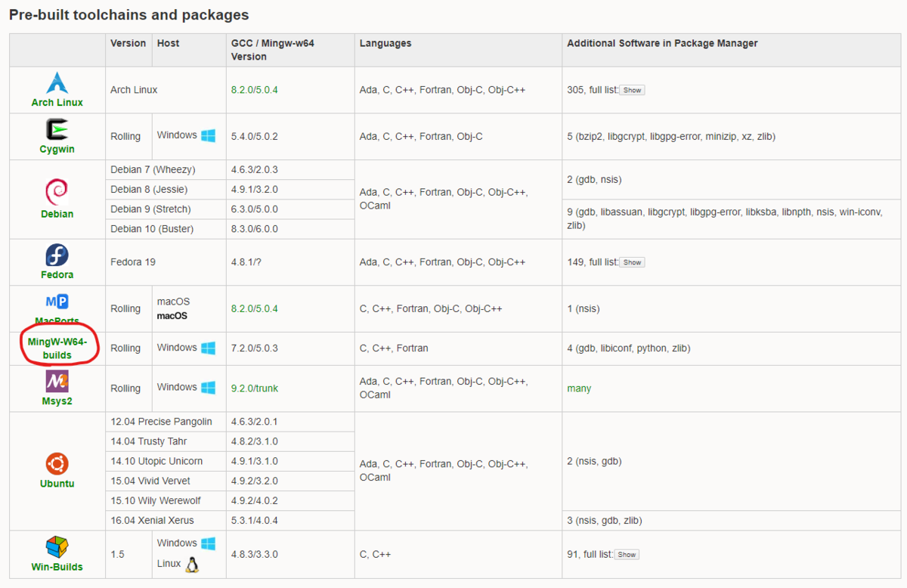Viewport: 907px width, 588px height.
Task: Click the 7.2.0/5.0.3 version cell
Action: click(x=290, y=348)
